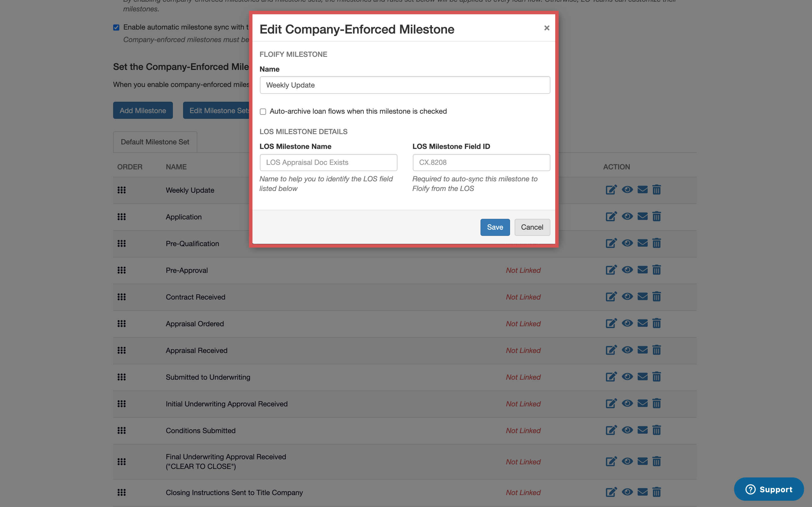
Task: Uncheck Enable automatic milestone sync checkbox
Action: (x=116, y=28)
